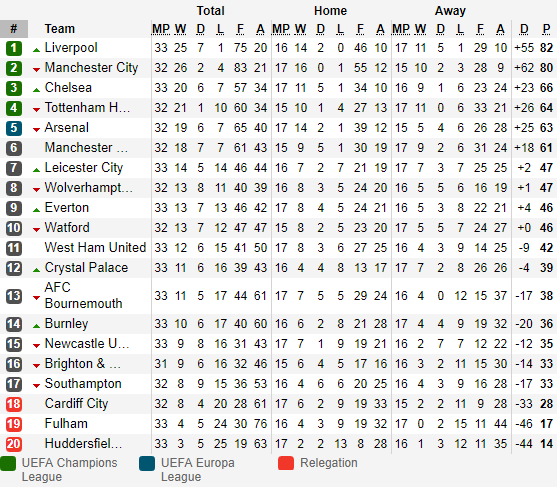Click the red Relegation legend swatch
Screen dimensions: 557x487
pos(286,463)
